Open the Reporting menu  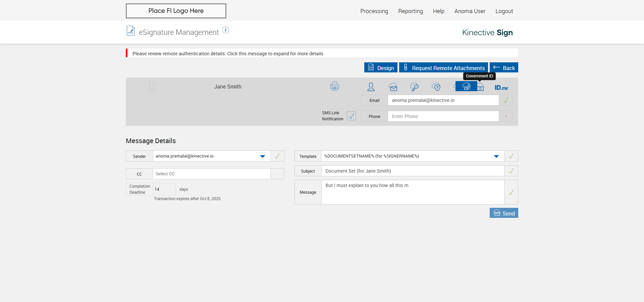click(x=410, y=11)
